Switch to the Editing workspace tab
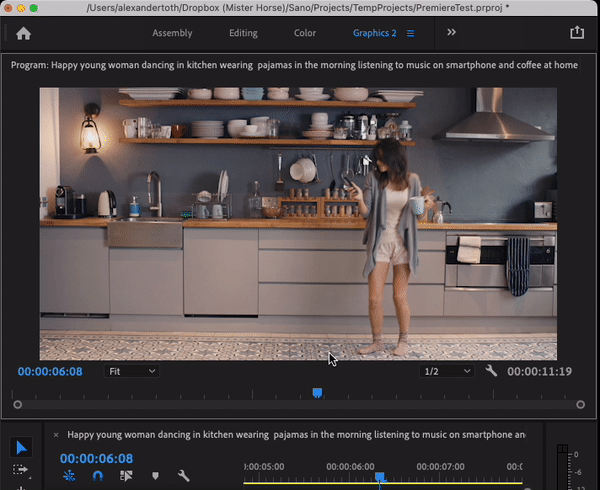 click(243, 33)
